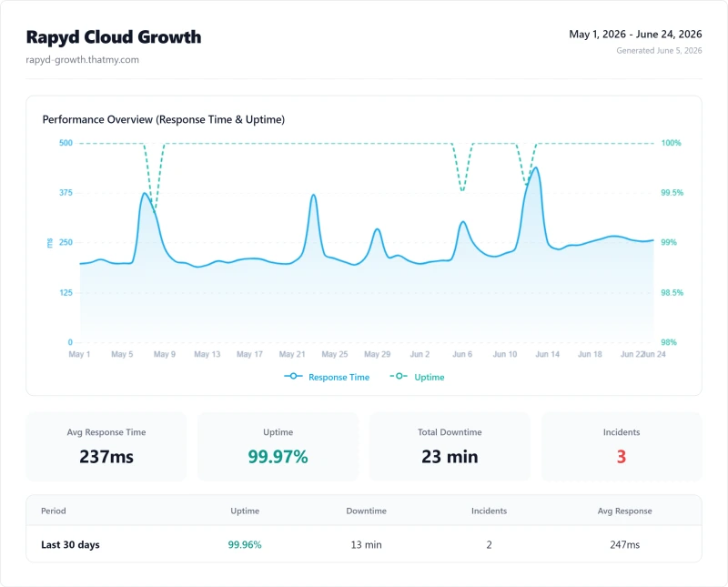This screenshot has height=587, width=728.
Task: Click date range May 1, 2026 - June 24, 2026
Action: pos(635,35)
